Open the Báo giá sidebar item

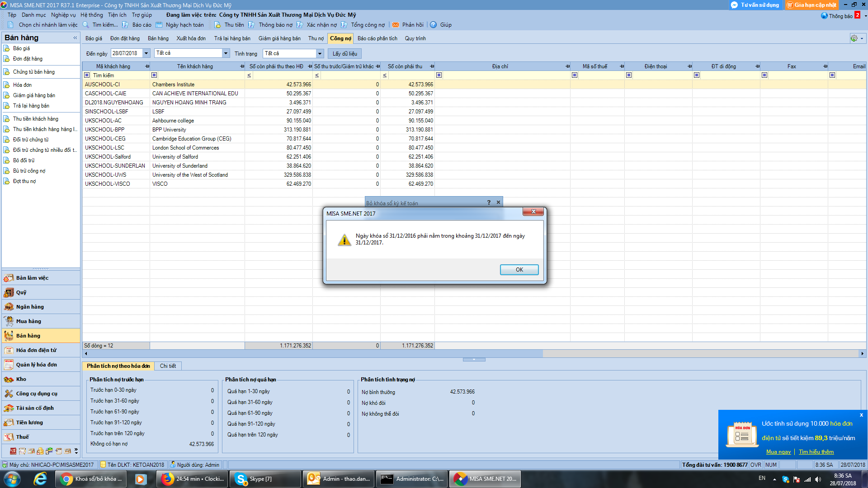point(21,48)
